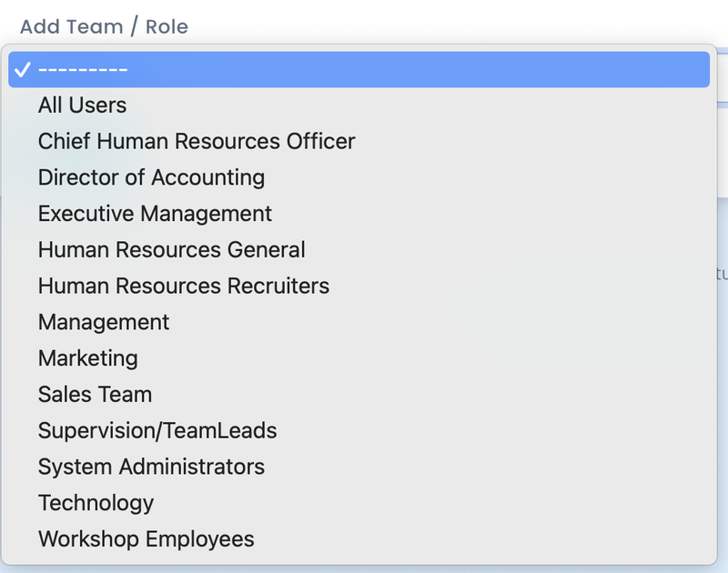This screenshot has height=573, width=728.
Task: Choose Technology team option
Action: [96, 503]
